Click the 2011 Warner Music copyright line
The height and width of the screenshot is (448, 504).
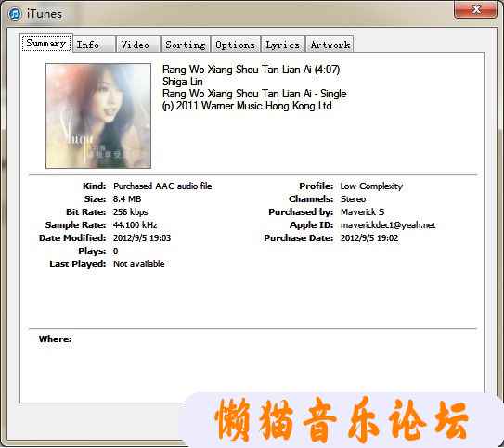coord(247,106)
